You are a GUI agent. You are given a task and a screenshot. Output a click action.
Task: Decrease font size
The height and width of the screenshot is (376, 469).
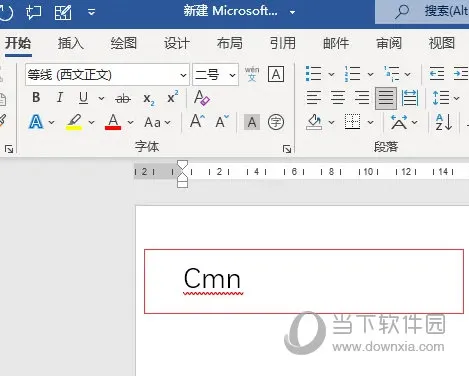pyautogui.click(x=222, y=121)
